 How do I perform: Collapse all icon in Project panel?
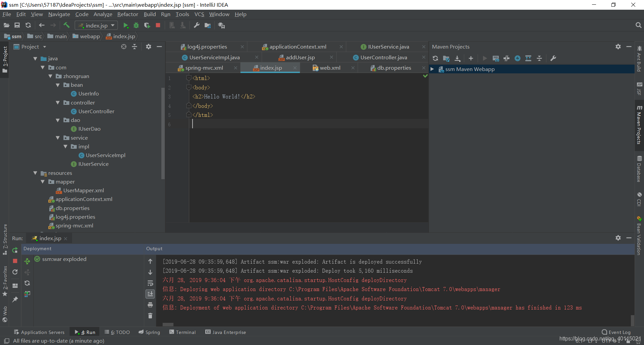tap(135, 47)
